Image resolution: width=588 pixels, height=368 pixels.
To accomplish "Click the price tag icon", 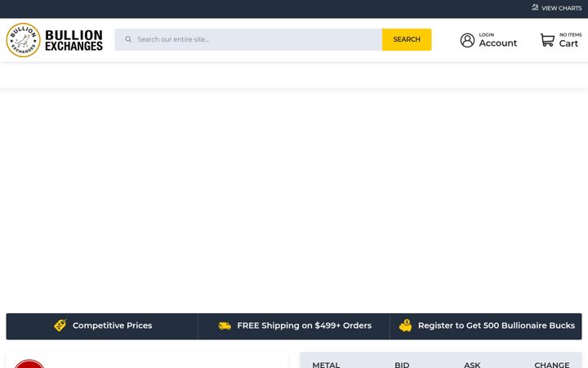I will coord(60,325).
